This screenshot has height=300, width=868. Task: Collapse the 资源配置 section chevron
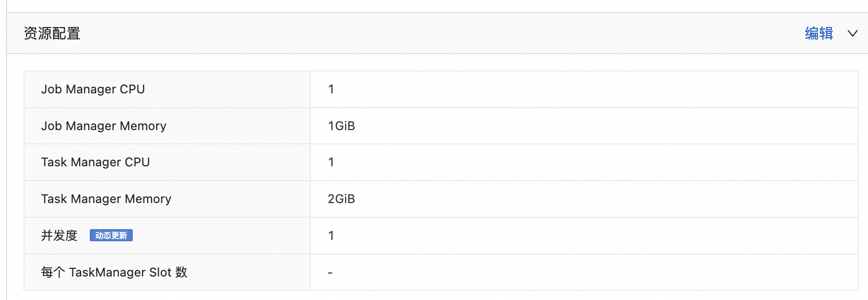(852, 34)
